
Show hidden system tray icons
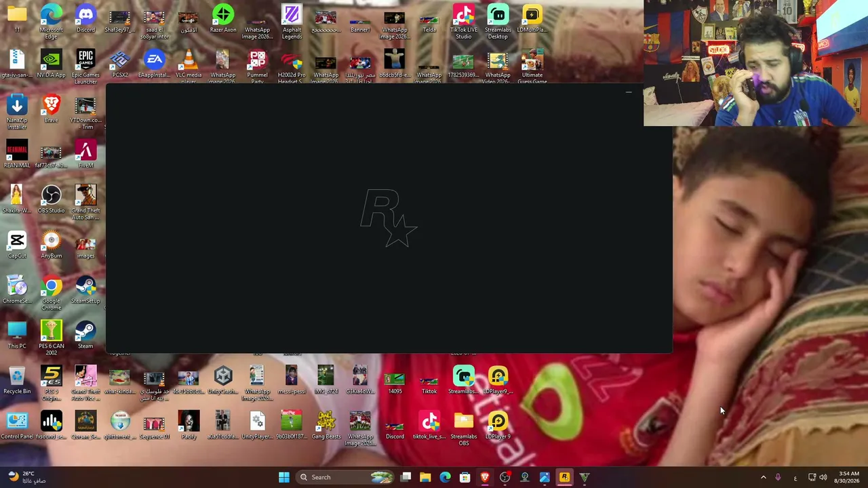[x=763, y=477]
